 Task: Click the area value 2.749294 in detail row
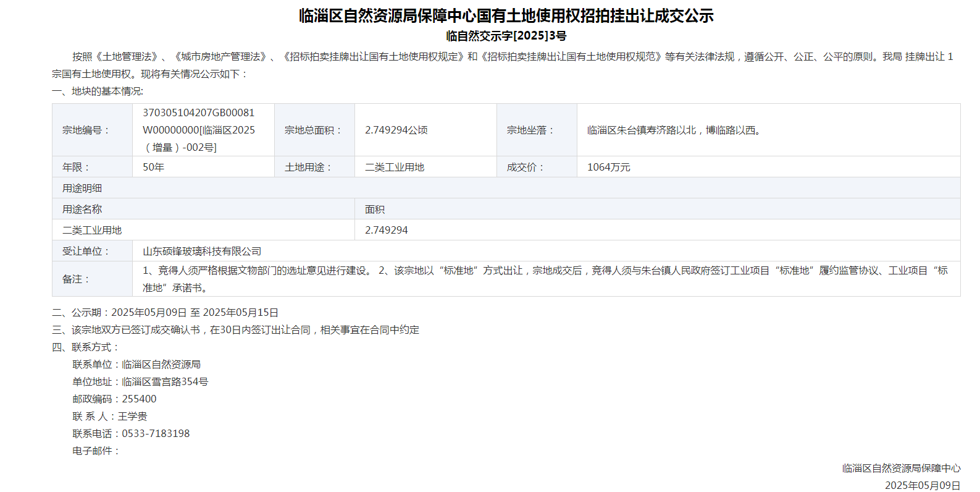(x=387, y=231)
